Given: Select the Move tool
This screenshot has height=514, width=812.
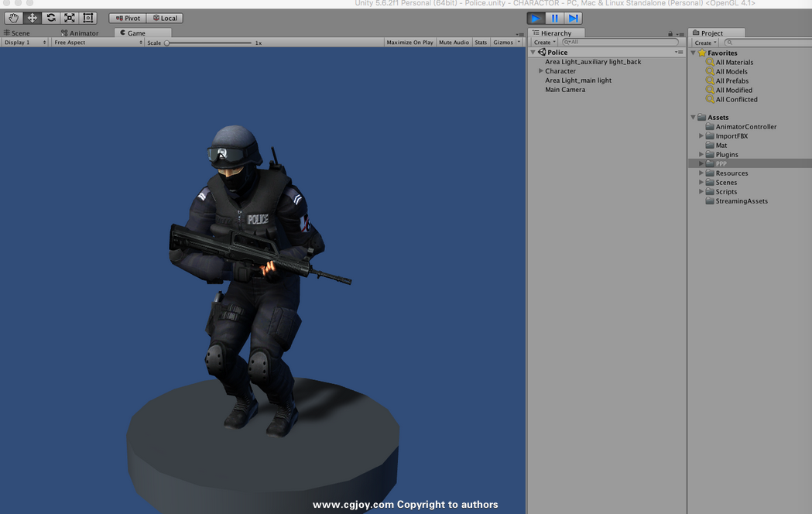Looking at the screenshot, I should coord(32,18).
